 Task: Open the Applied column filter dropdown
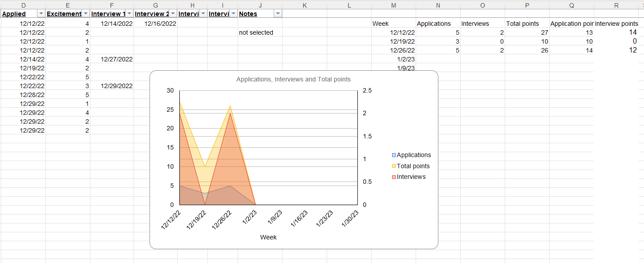click(x=41, y=14)
